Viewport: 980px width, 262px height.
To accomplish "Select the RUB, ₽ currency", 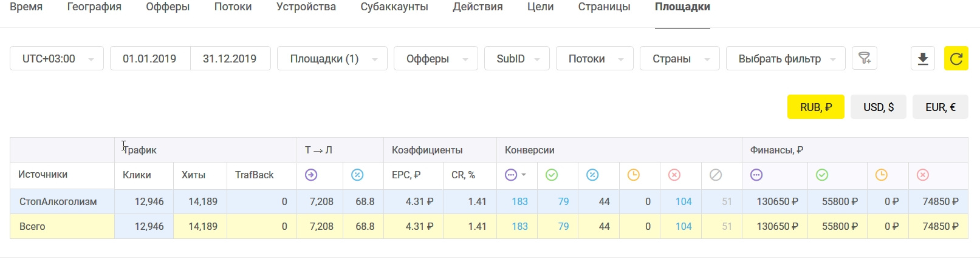I will click(815, 107).
